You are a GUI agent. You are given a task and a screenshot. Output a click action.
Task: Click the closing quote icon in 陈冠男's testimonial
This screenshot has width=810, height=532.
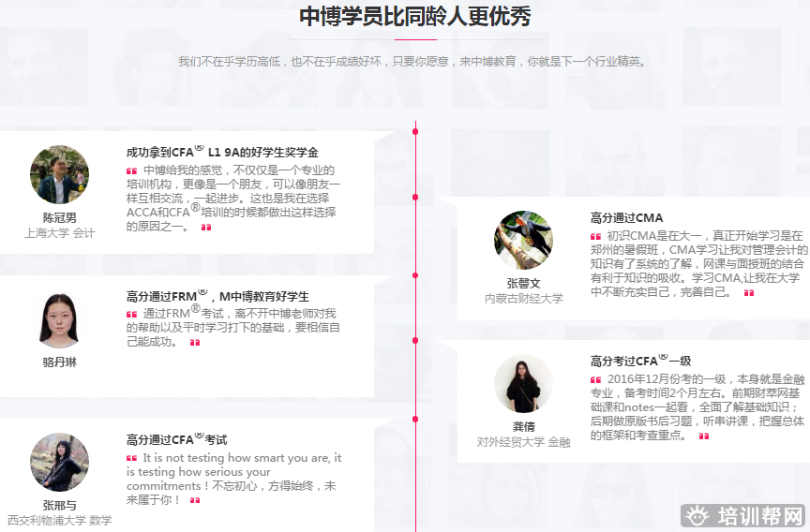(206, 227)
